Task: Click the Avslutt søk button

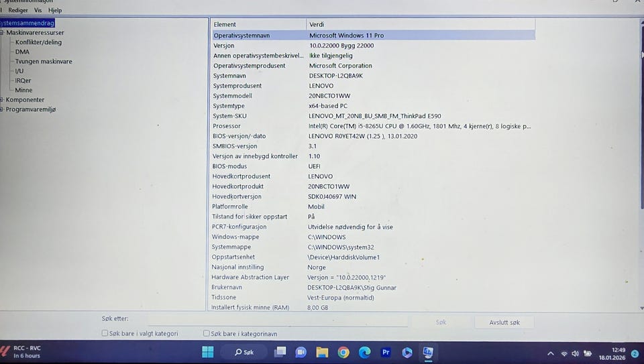Action: tap(504, 322)
